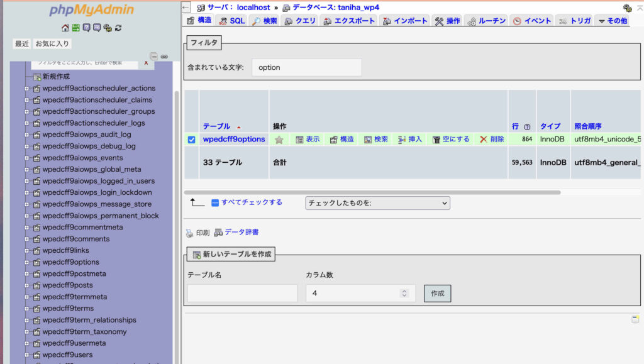The width and height of the screenshot is (644, 364).
Task: Clear the navigation filter with red X
Action: [x=146, y=63]
